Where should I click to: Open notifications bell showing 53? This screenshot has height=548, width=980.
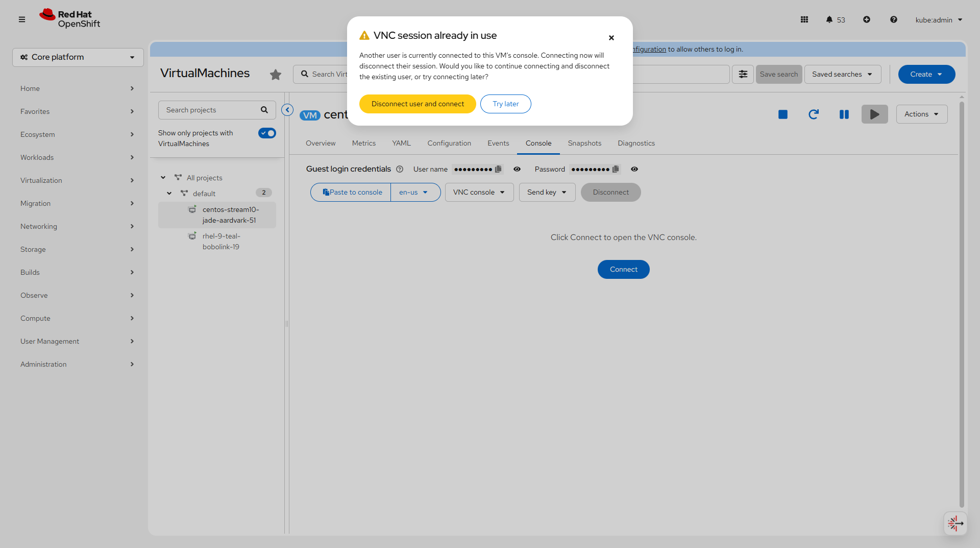tap(836, 20)
